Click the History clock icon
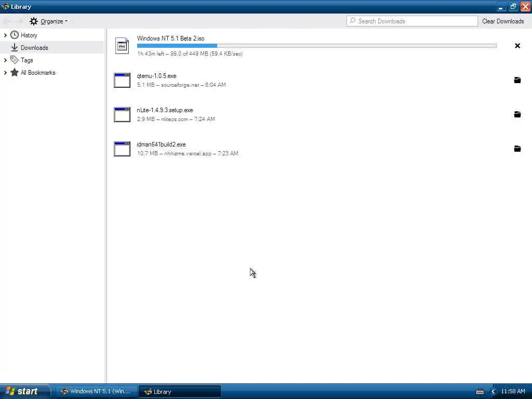This screenshot has height=399, width=532. [x=14, y=35]
